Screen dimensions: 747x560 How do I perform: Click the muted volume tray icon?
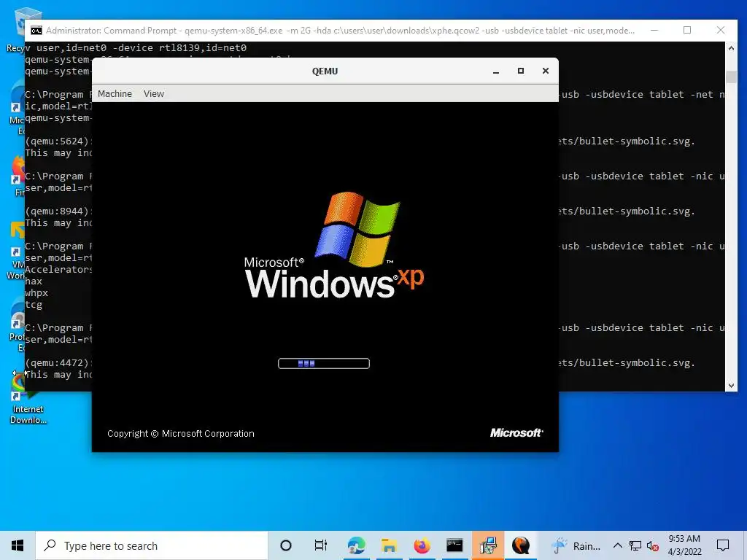click(653, 546)
